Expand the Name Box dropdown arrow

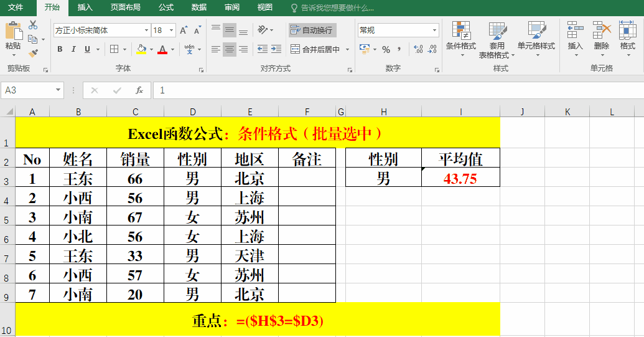58,90
